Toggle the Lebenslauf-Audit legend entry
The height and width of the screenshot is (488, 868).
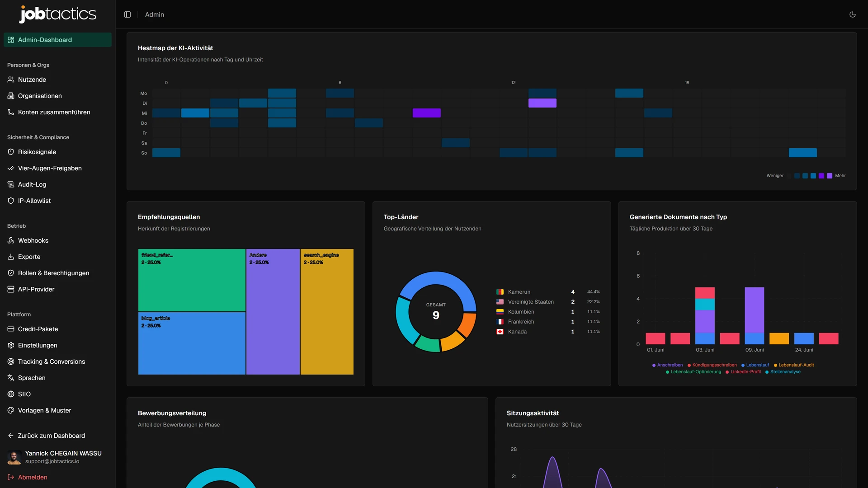pyautogui.click(x=794, y=365)
